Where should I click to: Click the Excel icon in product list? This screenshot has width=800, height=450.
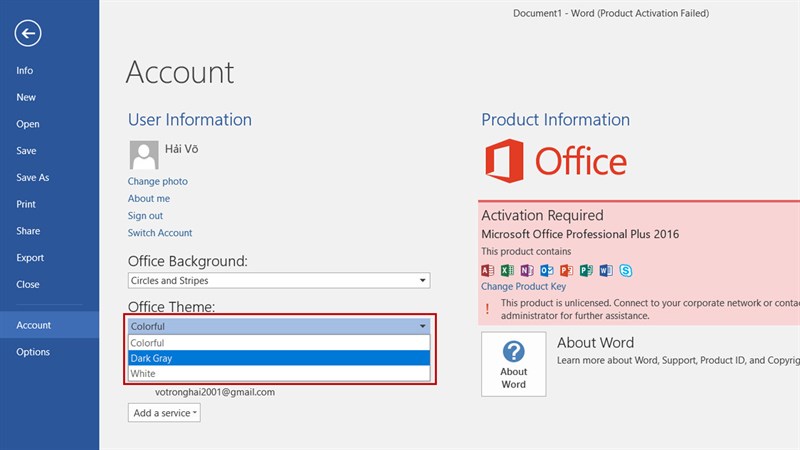click(x=507, y=270)
